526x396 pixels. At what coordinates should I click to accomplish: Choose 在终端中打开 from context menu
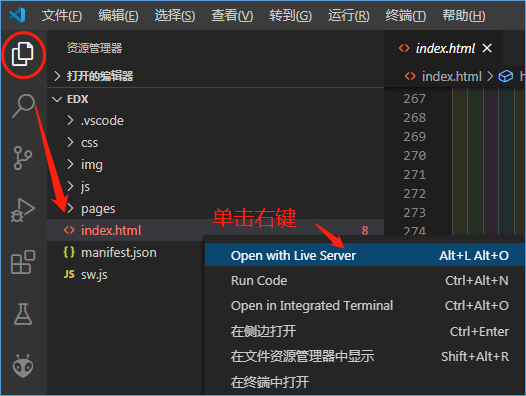click(x=365, y=382)
